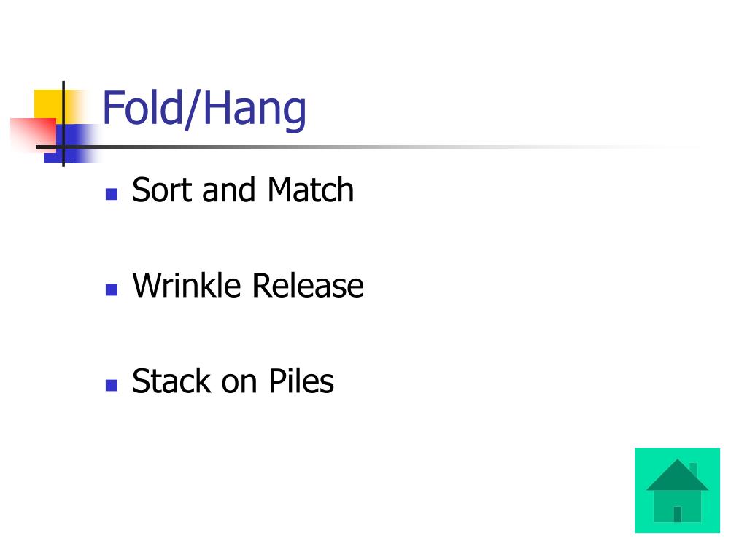747x560 pixels.
Task: Click the word Match in first bullet
Action: pos(311,190)
